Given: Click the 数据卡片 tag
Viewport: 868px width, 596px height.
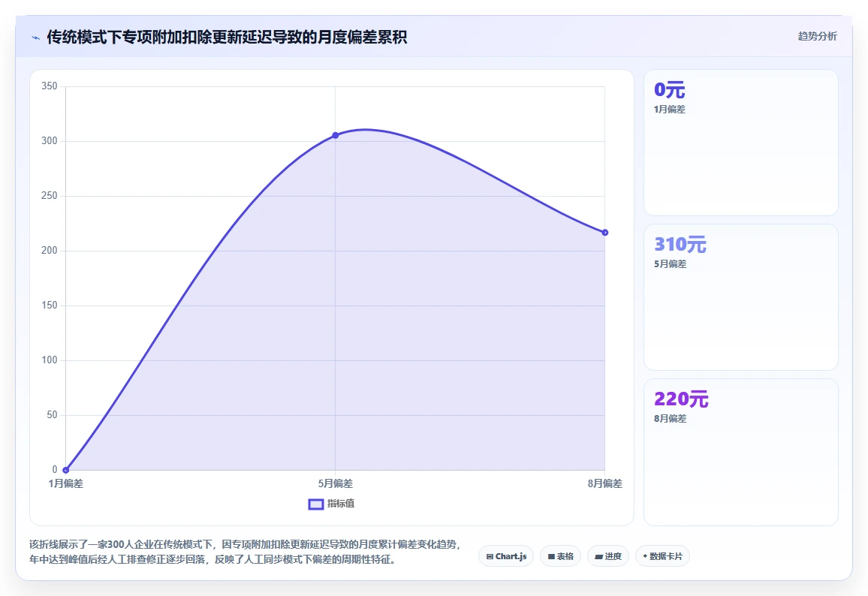Looking at the screenshot, I should [662, 556].
